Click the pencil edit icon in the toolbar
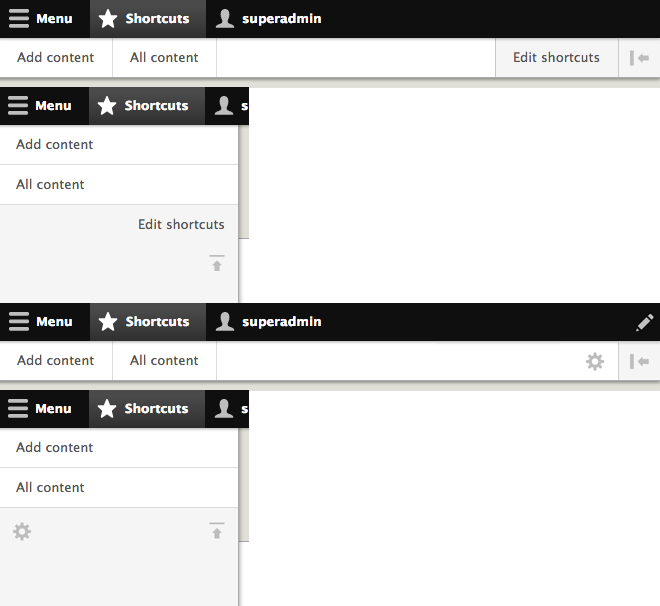Viewport: 660px width, 606px height. tap(645, 322)
